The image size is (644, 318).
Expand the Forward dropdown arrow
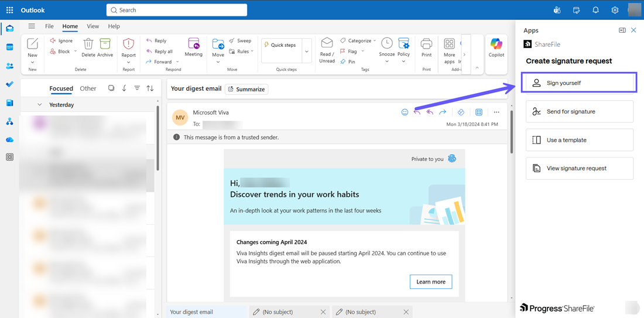pyautogui.click(x=177, y=61)
